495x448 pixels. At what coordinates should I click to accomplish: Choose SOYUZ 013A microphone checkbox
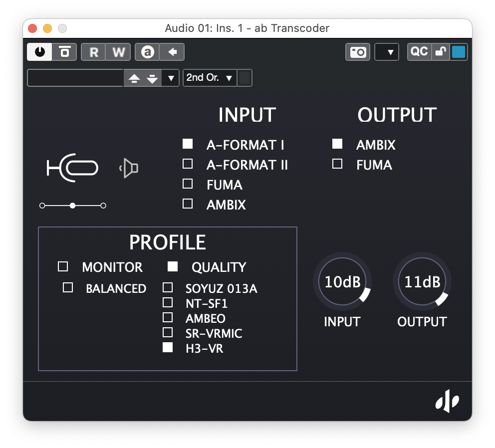167,287
